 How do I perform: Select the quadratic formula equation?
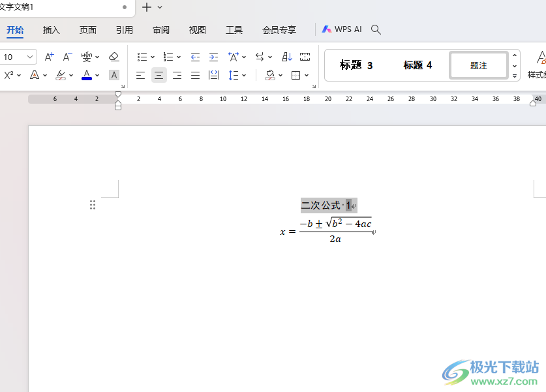326,231
